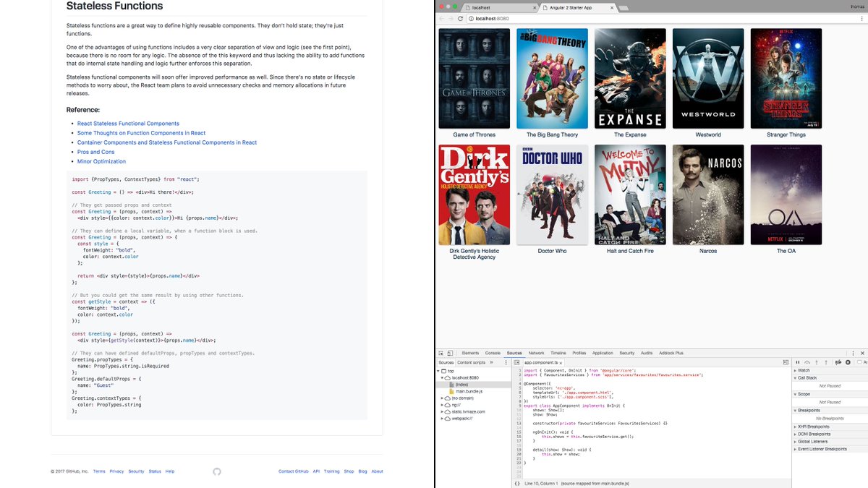Screen dimensions: 868x488
Task: Switch to the Network panel tab
Action: point(536,353)
